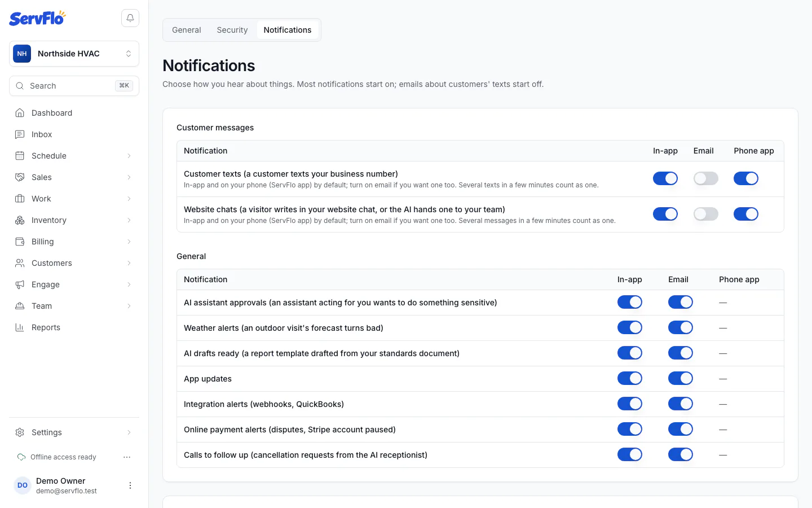Viewport: 812px width, 508px height.
Task: Click the Demo Owner DO avatar
Action: (x=23, y=485)
